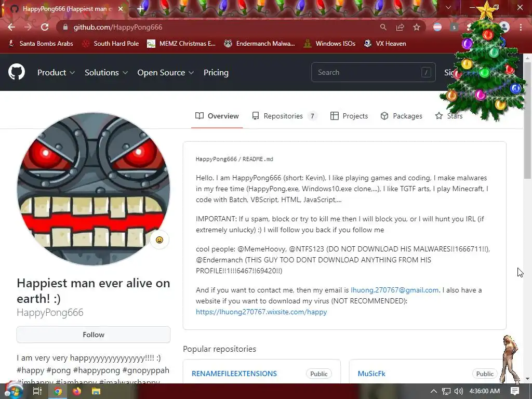Click the GitHub Octocat logo
The width and height of the screenshot is (532, 399).
[17, 72]
